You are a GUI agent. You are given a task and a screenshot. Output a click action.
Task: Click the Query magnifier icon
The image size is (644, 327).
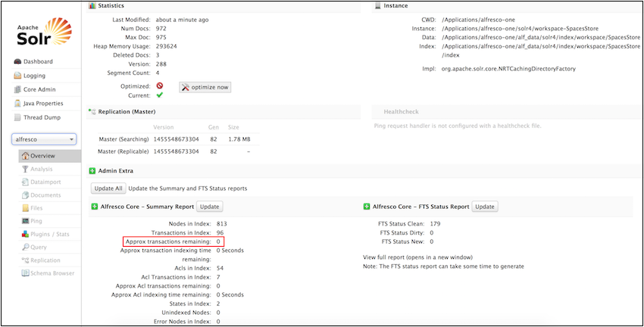coord(25,247)
